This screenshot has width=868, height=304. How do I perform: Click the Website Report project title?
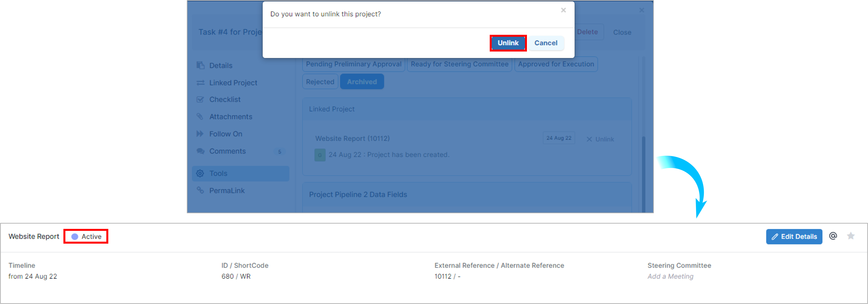pos(34,236)
